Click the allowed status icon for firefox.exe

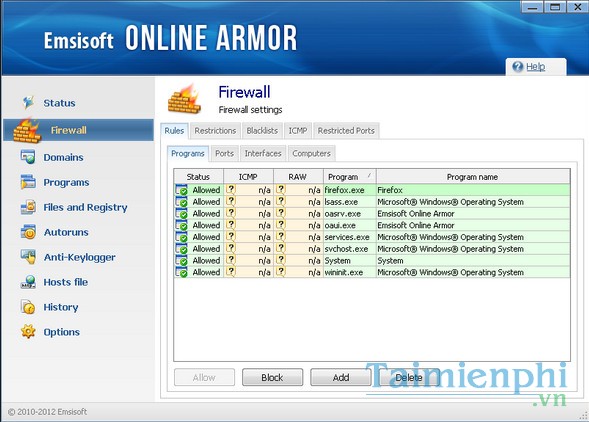181,190
